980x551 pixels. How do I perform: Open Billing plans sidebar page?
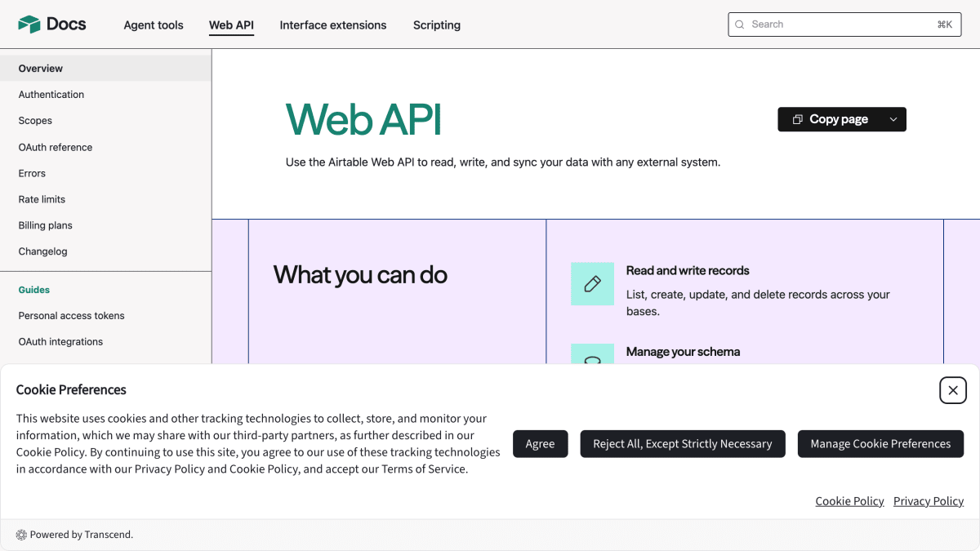pos(105,225)
